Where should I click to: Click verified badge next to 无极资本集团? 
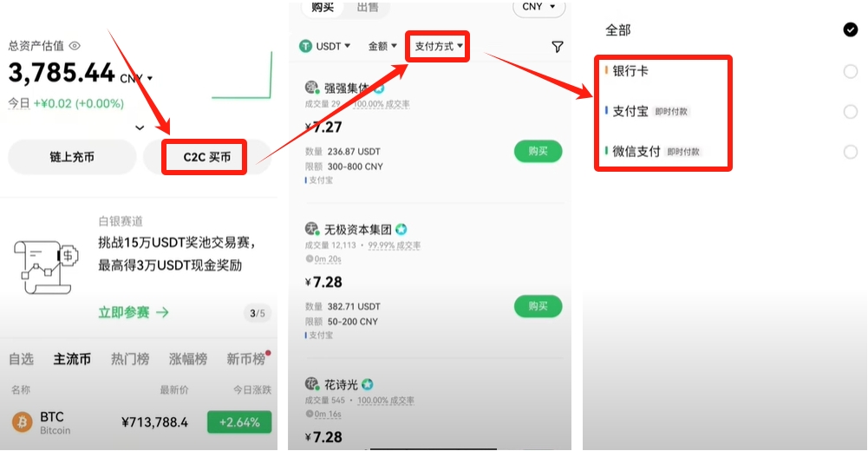401,229
